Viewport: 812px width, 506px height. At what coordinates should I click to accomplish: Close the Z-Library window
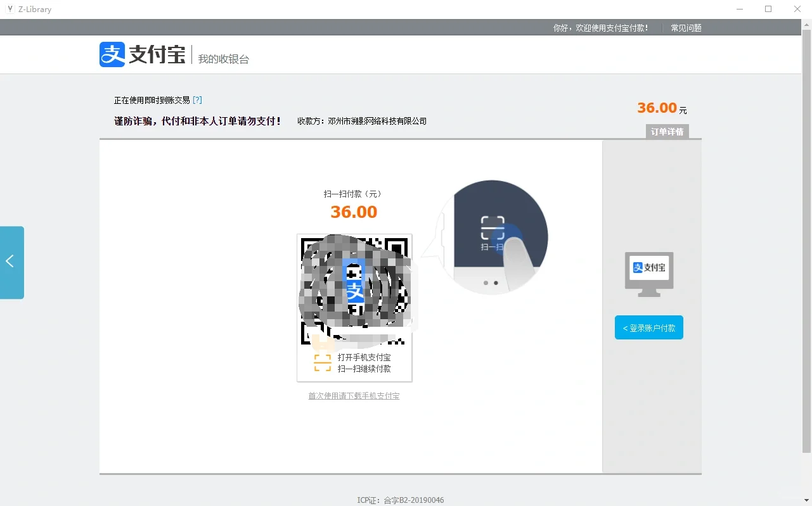[x=797, y=9]
